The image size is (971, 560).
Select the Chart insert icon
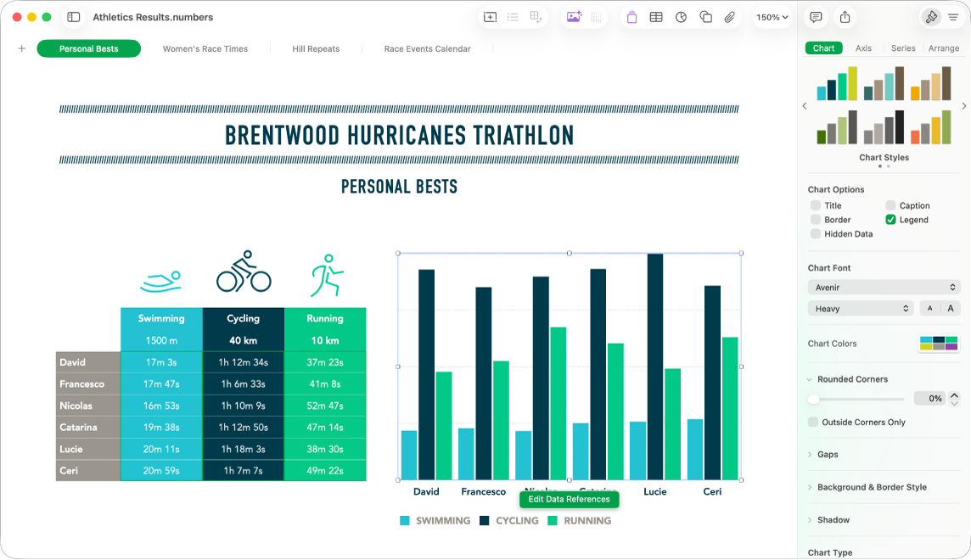(681, 17)
